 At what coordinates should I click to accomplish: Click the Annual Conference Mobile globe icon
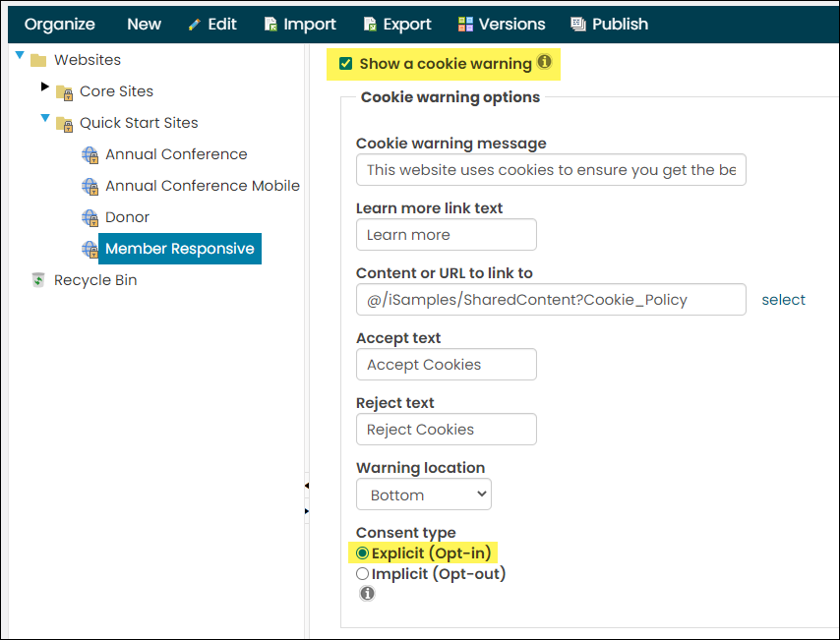(x=90, y=187)
